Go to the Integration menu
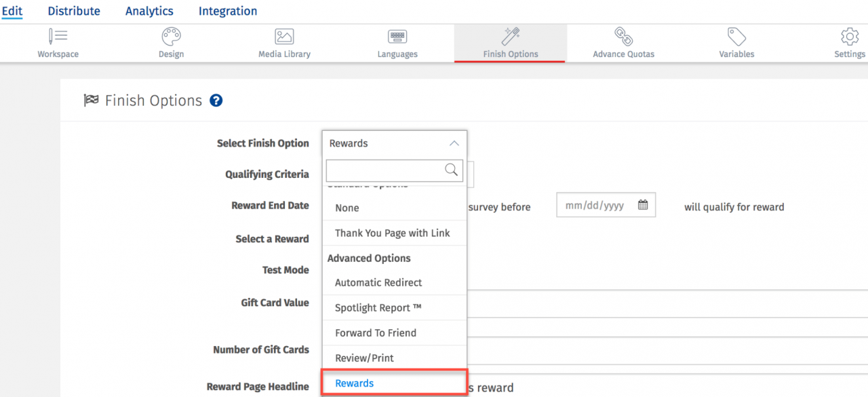This screenshot has height=397, width=868. (x=228, y=10)
